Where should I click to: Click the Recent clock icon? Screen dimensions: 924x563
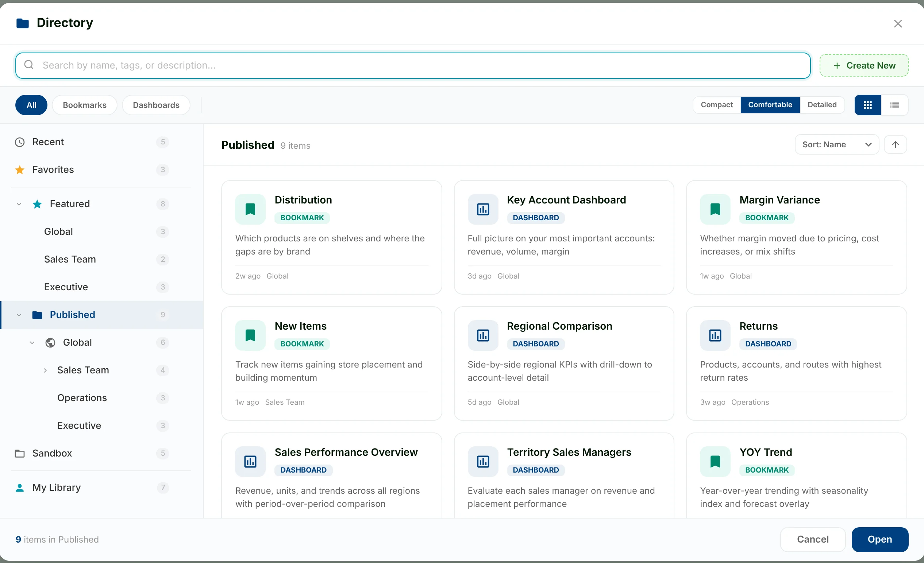pos(19,142)
